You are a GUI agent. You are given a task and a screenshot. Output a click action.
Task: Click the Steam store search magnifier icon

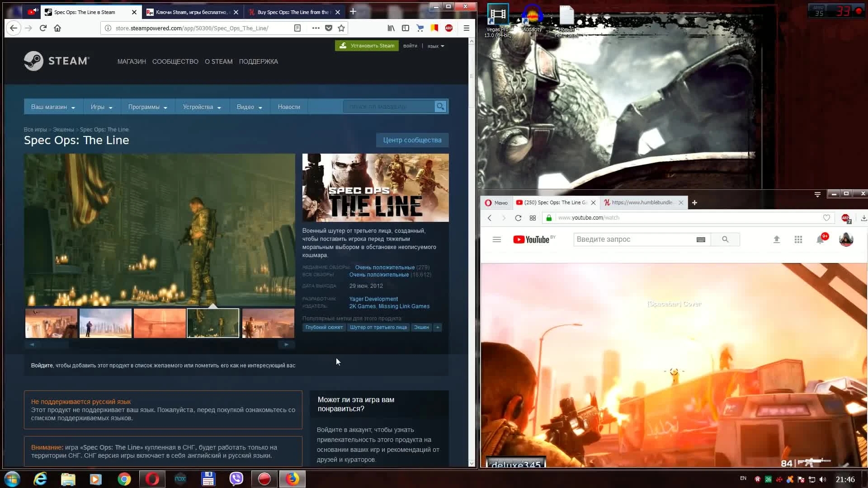(x=440, y=107)
